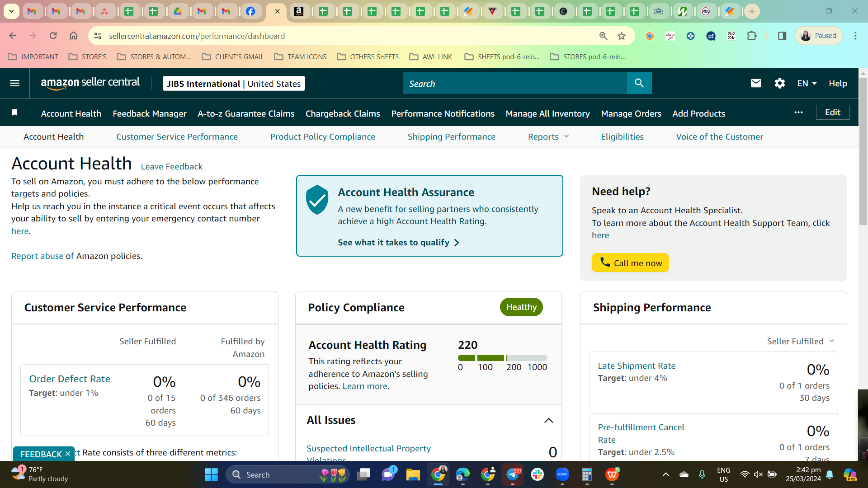The width and height of the screenshot is (868, 488).
Task: Open the three-dot more menu
Action: click(x=798, y=113)
